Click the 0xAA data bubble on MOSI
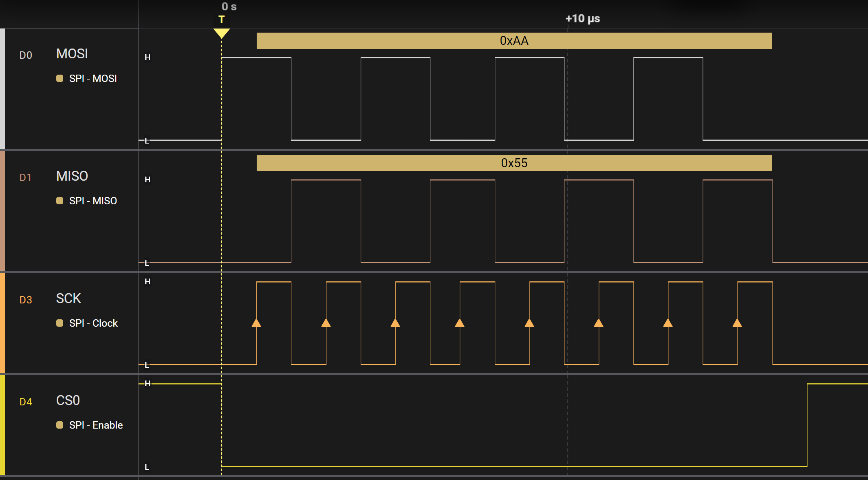 tap(514, 40)
